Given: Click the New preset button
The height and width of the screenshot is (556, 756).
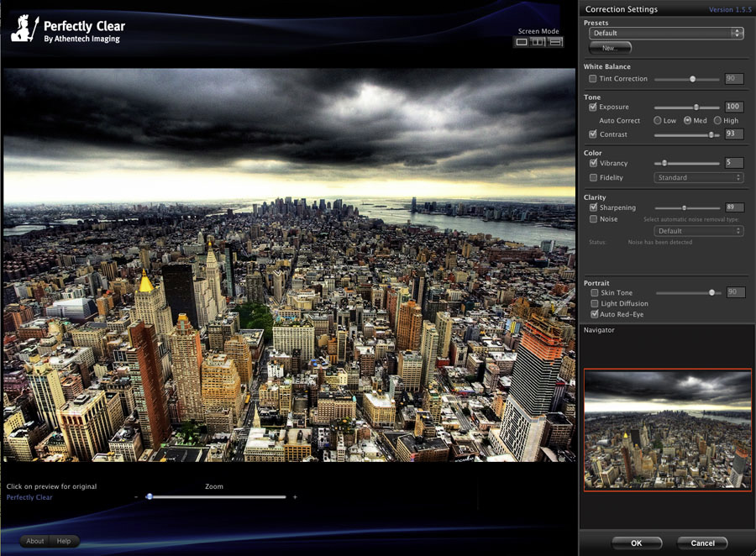Looking at the screenshot, I should point(610,49).
